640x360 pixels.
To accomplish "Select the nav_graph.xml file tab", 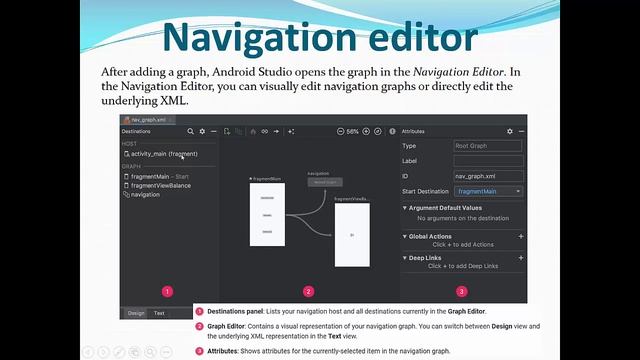I will pyautogui.click(x=148, y=120).
